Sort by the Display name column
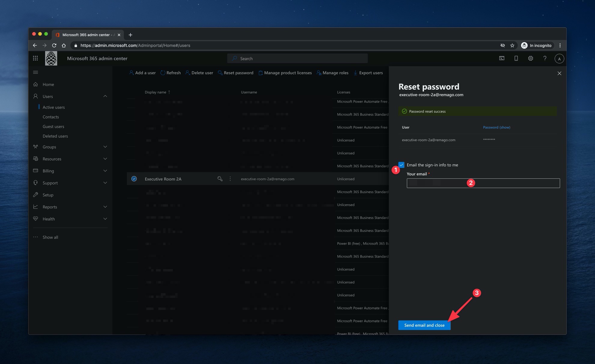Screen dimensions: 595x364 point(157,92)
